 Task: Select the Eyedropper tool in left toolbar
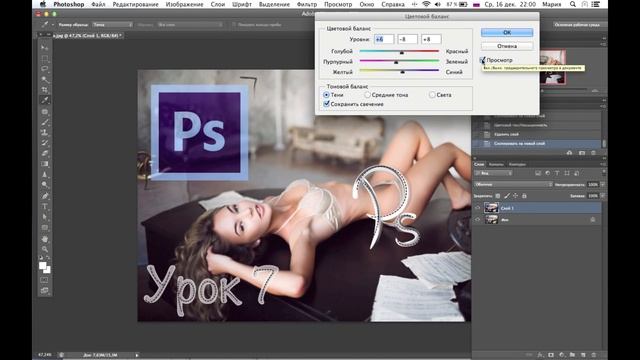(x=44, y=100)
